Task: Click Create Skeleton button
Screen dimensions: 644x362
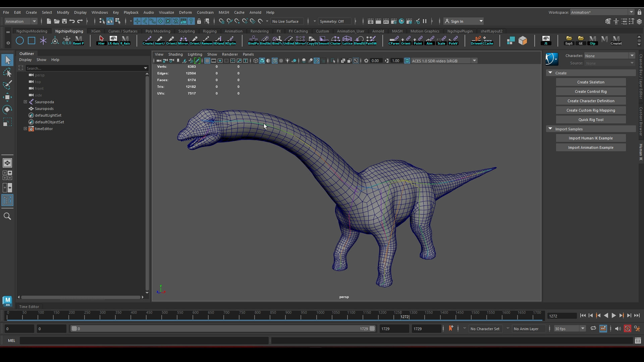Action: 591,82
